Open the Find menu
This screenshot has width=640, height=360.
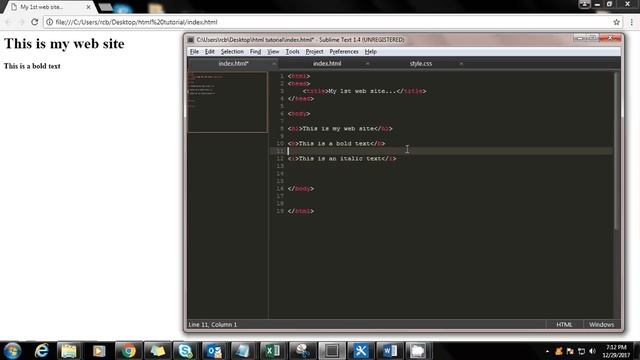pos(255,51)
